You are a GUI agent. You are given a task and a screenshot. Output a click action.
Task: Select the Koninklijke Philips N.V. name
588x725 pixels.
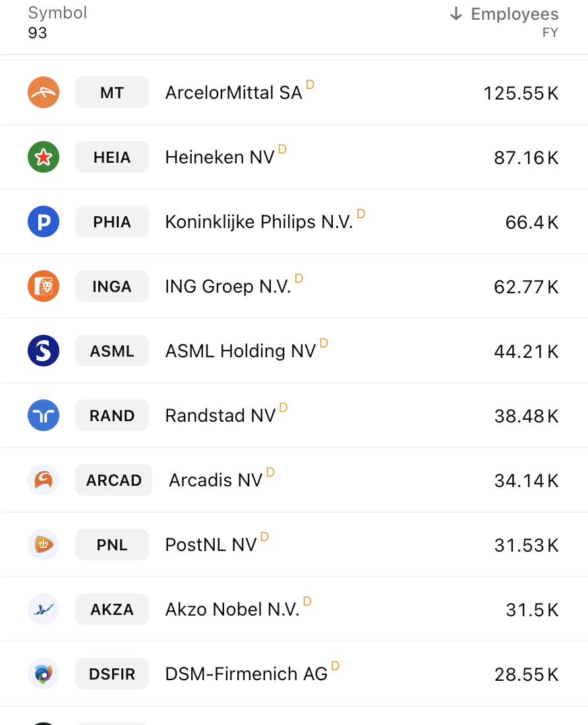coord(259,222)
